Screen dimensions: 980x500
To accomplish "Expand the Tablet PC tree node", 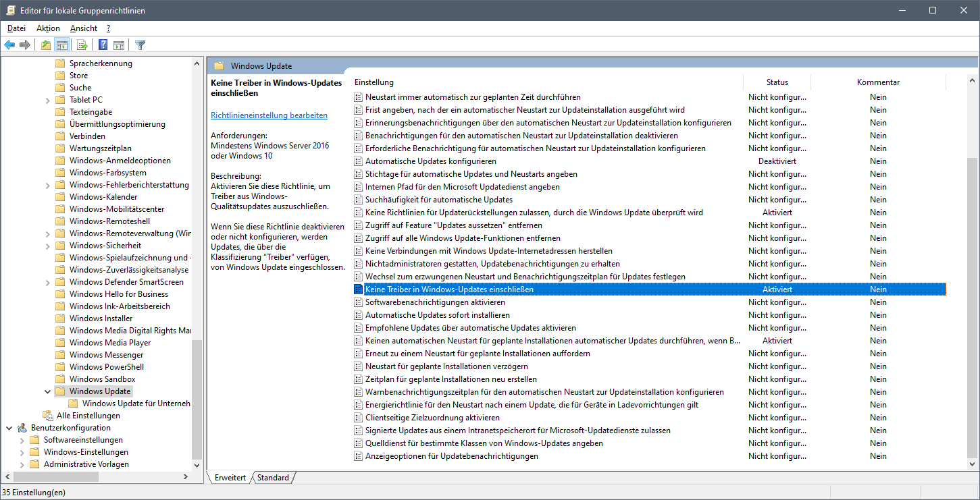I will (48, 100).
